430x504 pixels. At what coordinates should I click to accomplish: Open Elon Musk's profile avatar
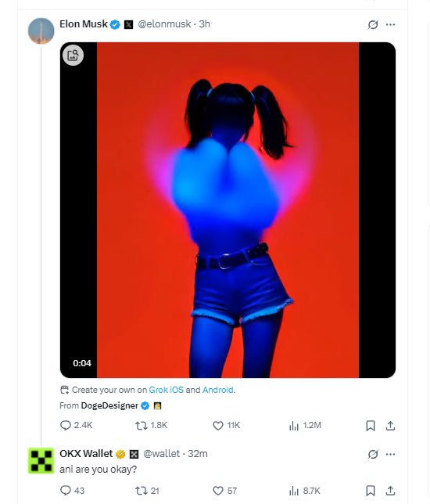point(41,31)
